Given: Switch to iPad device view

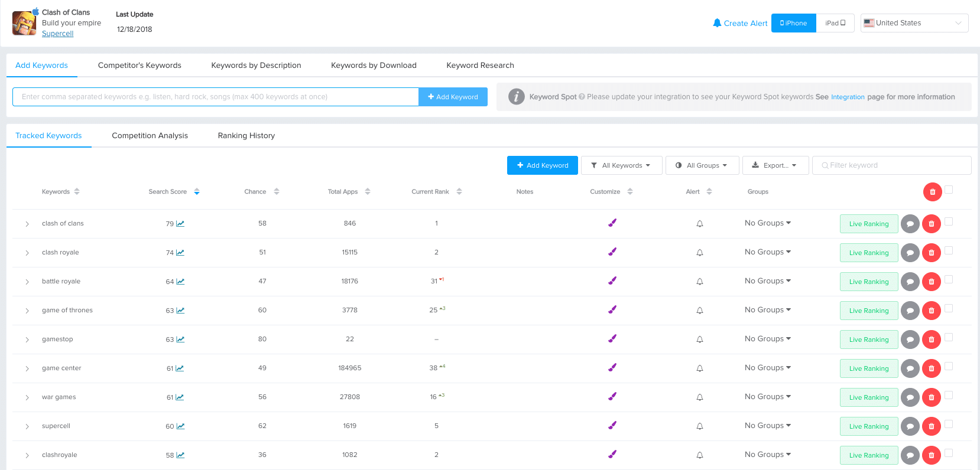Looking at the screenshot, I should pyautogui.click(x=835, y=23).
